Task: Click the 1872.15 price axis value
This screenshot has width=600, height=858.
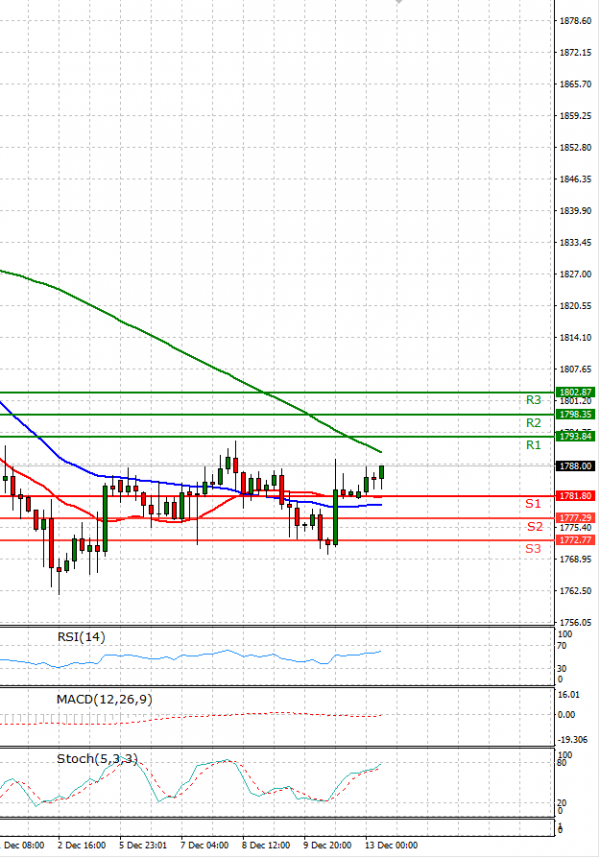Action: (575, 53)
